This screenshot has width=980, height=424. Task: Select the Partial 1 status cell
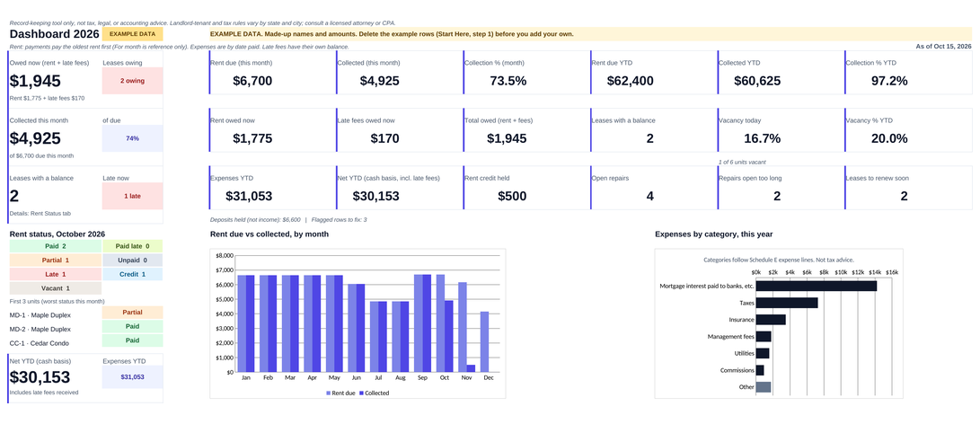pyautogui.click(x=55, y=261)
